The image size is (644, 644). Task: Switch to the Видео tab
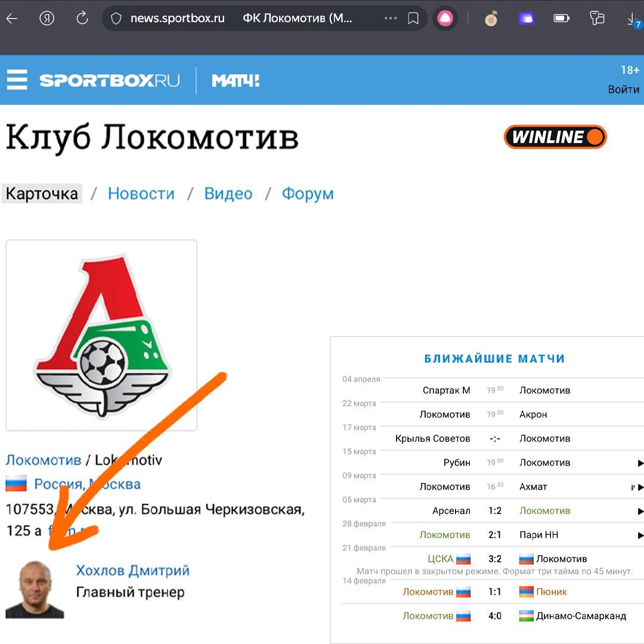point(228,193)
